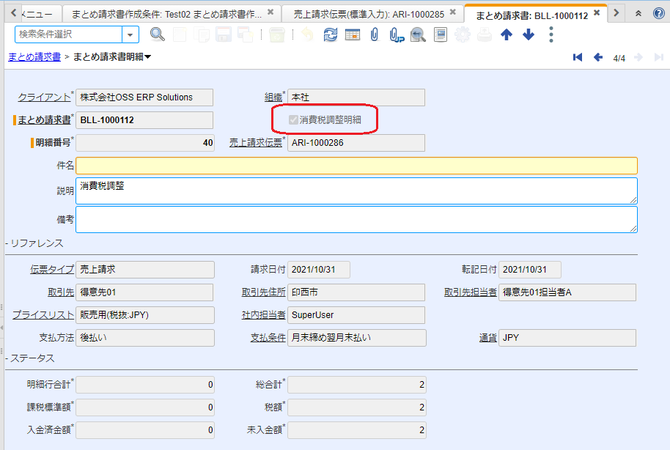Expand the まとめ請求書明細 breadcrumb dropdown

click(148, 57)
